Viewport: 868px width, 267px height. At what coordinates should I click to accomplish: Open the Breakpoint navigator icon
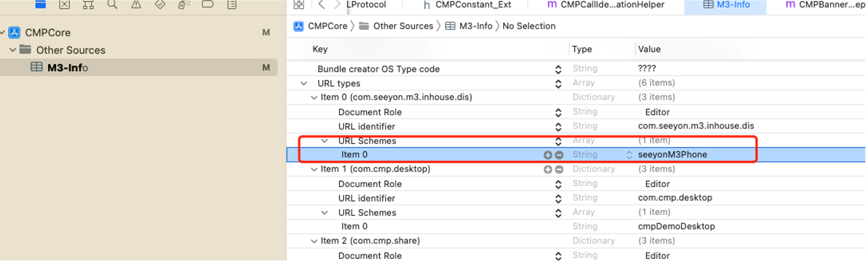(208, 4)
